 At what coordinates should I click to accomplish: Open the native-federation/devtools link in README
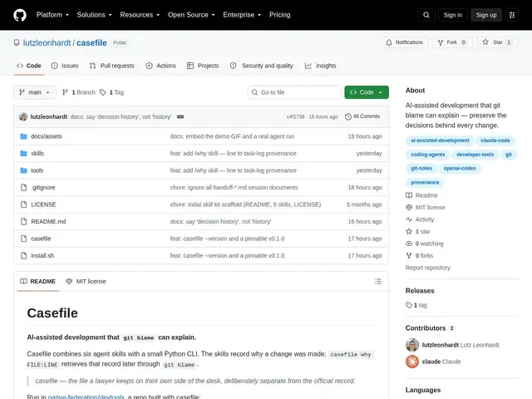coord(86,397)
